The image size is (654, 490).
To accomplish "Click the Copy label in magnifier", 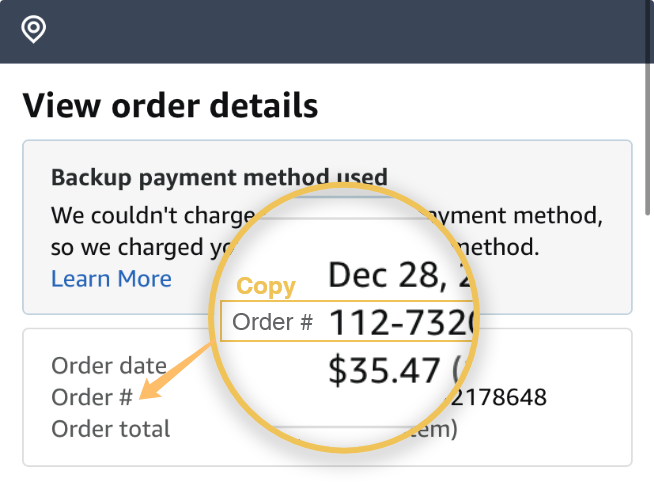I will tap(266, 286).
